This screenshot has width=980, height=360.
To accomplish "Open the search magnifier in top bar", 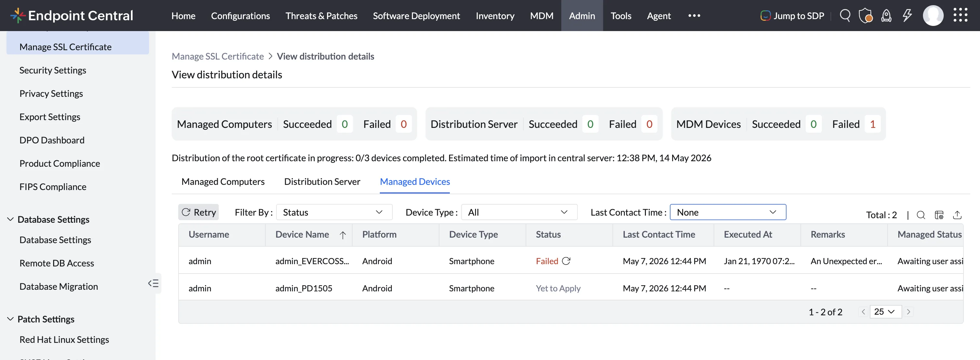I will coord(845,16).
